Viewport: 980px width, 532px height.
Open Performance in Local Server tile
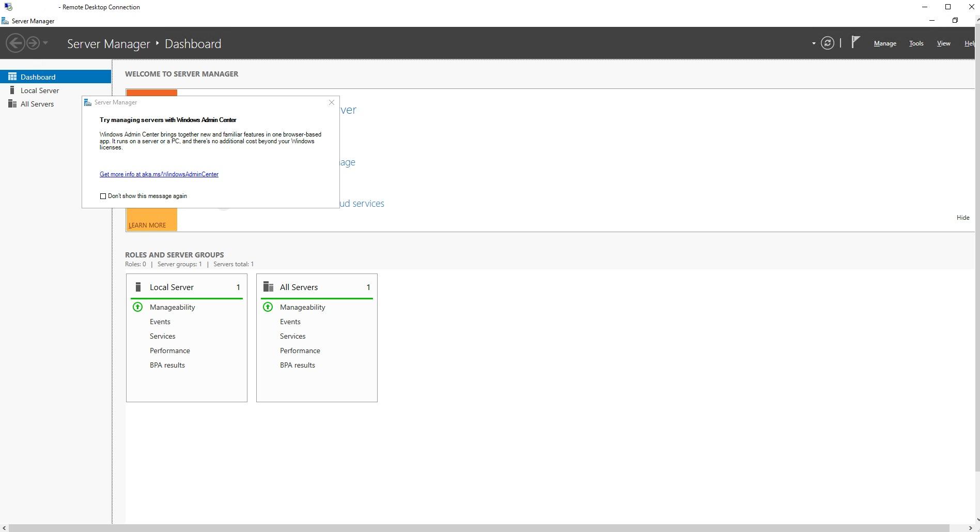170,351
